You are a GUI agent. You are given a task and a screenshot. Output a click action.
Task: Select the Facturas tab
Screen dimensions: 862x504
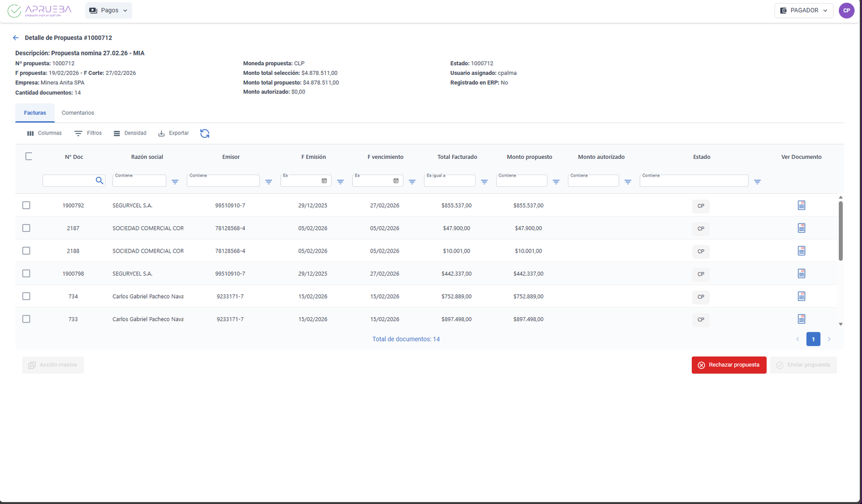(35, 113)
